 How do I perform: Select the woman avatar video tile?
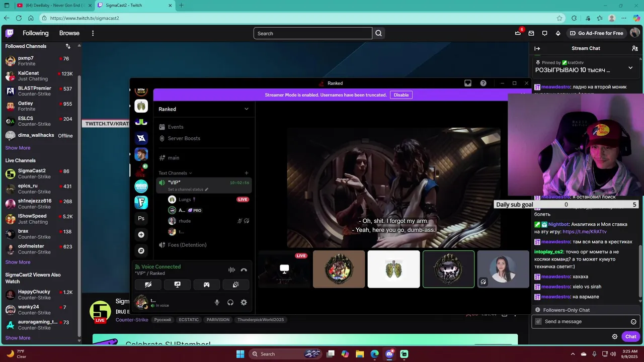(x=503, y=269)
